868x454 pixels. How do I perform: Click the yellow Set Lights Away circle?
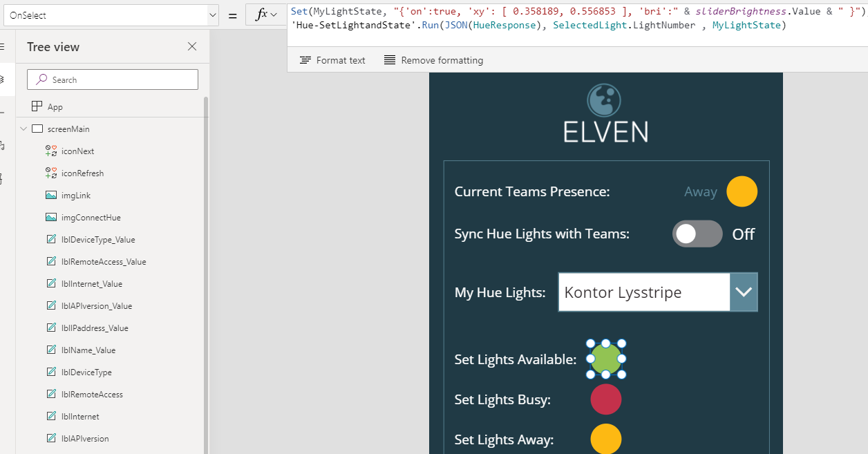606,439
